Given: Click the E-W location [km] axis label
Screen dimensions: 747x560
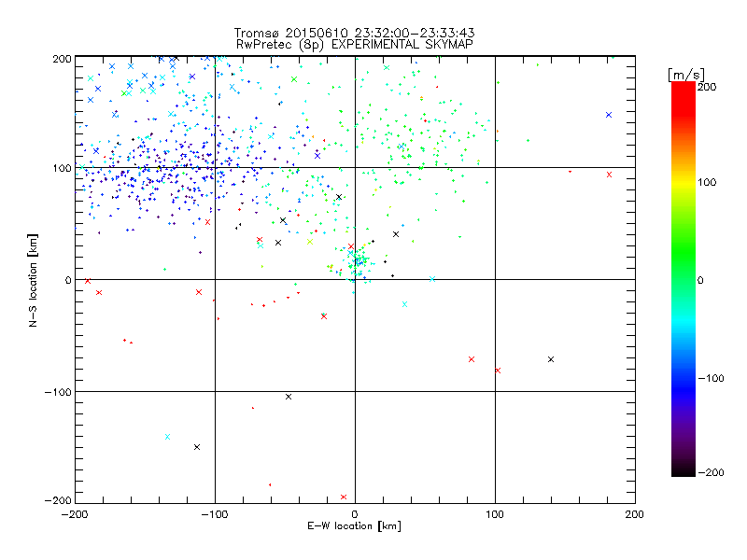Looking at the screenshot, I should pos(354,526).
